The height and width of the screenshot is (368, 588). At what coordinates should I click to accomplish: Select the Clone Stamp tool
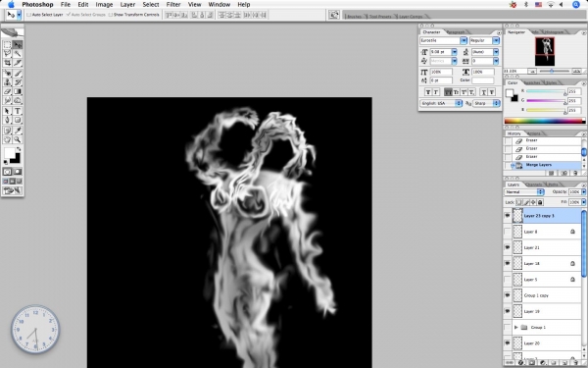click(7, 82)
